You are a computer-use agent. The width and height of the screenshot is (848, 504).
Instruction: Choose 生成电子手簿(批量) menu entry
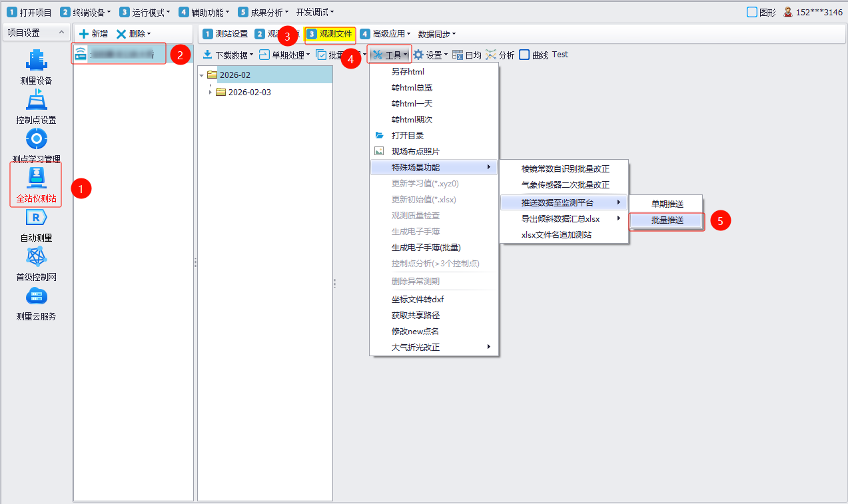point(426,248)
